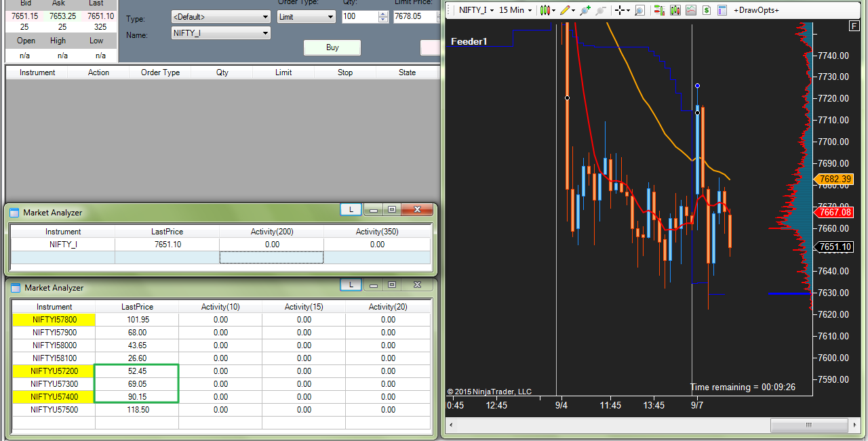868x441 pixels.
Task: Click the Buy button
Action: [332, 47]
